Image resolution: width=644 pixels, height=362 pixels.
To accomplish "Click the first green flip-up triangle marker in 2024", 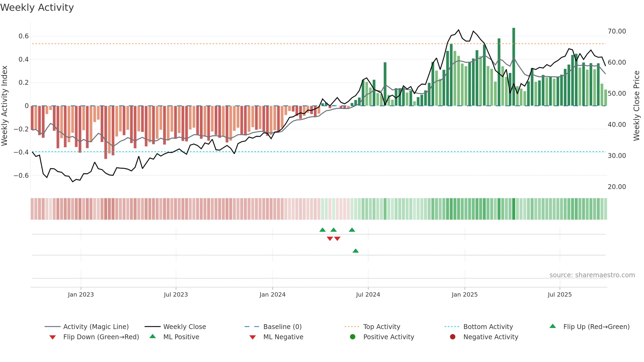I will click(323, 230).
